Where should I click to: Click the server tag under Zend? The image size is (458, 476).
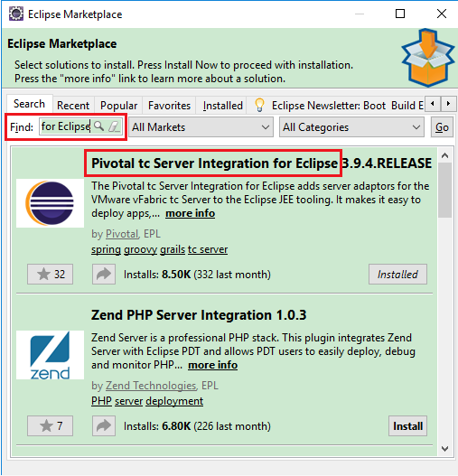point(129,401)
